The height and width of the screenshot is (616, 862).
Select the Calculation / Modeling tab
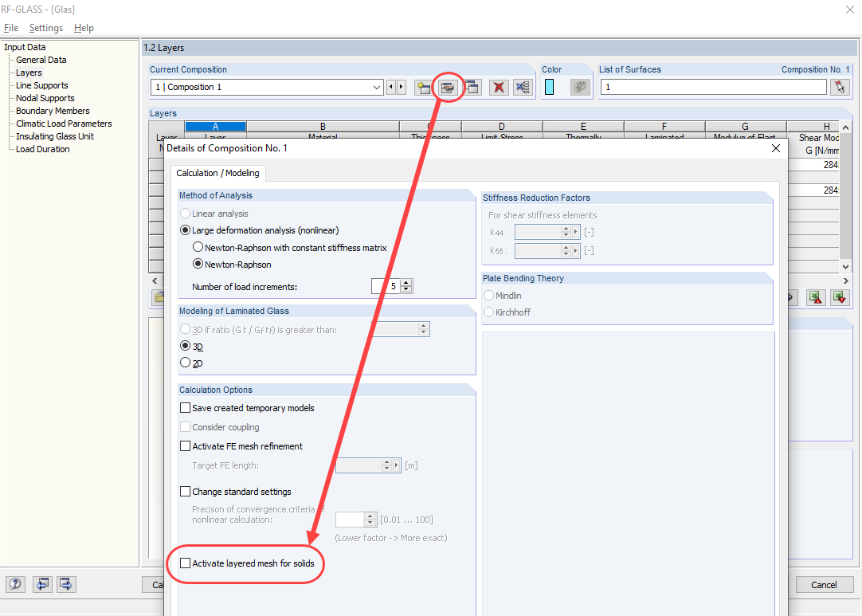coord(217,173)
